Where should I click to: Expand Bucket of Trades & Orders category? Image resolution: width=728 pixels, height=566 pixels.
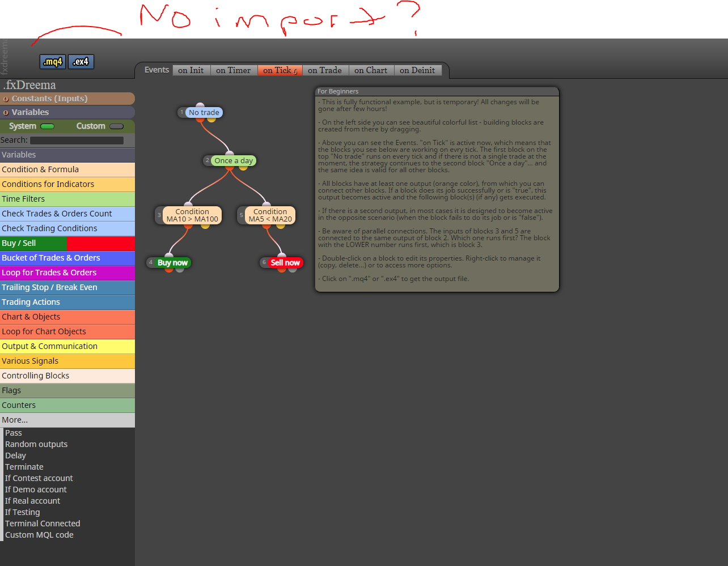coord(67,258)
